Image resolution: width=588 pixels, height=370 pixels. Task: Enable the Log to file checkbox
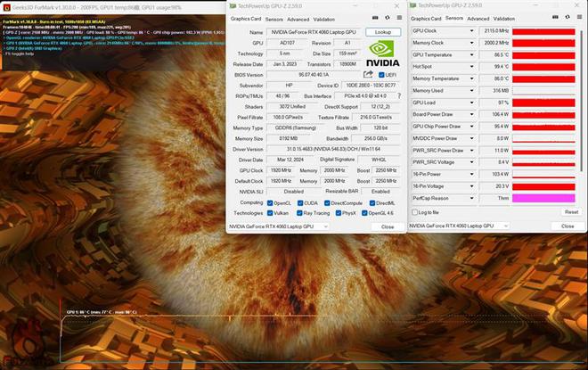point(415,212)
